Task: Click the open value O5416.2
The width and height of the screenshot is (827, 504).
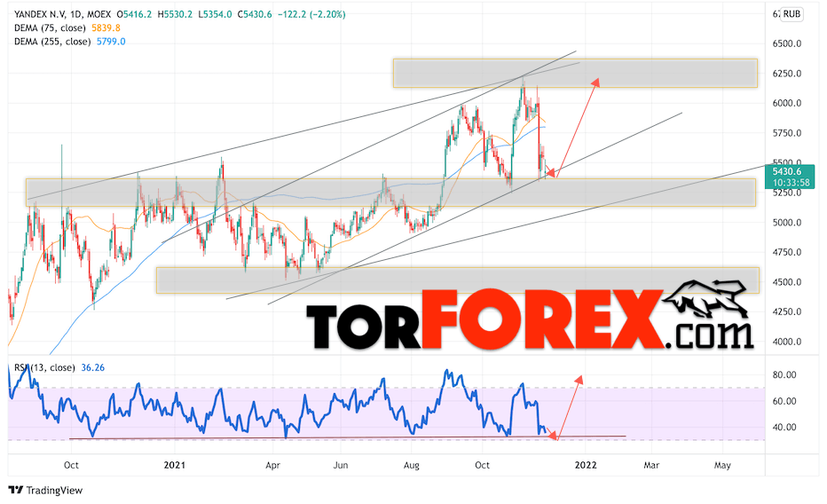Action: 134,14
